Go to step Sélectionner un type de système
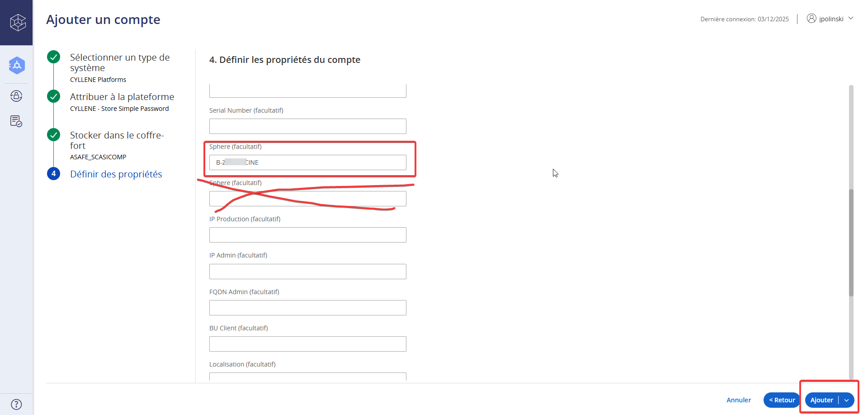Viewport: 868px width, 415px height. tap(120, 62)
